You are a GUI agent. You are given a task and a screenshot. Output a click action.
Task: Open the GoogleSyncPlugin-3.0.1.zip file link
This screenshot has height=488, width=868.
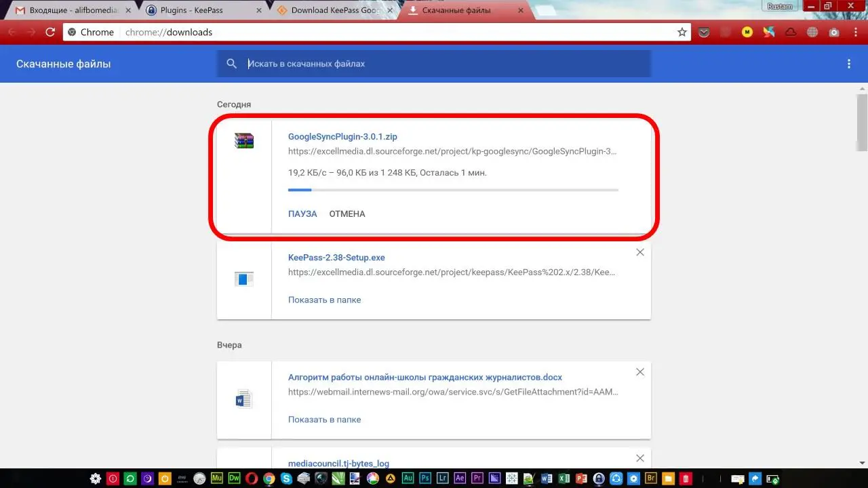coord(342,137)
